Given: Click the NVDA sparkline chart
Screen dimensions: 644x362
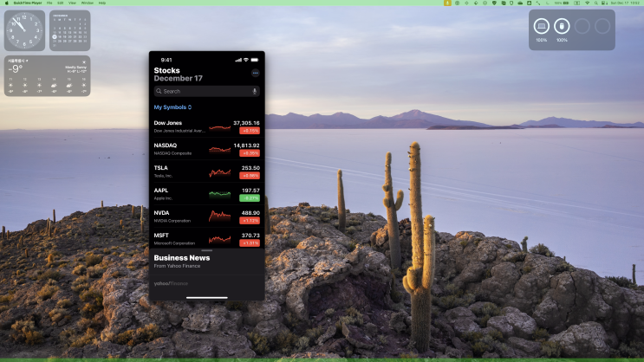Looking at the screenshot, I should tap(220, 216).
